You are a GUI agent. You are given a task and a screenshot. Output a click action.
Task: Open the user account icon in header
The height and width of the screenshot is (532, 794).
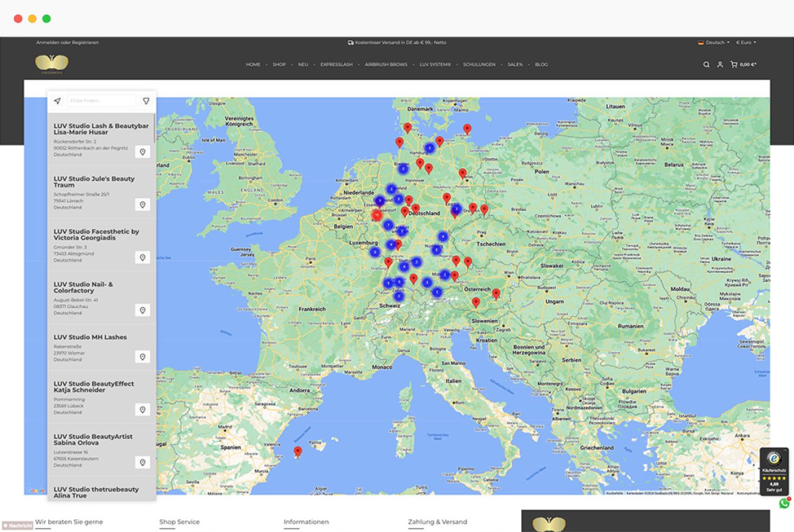[720, 65]
